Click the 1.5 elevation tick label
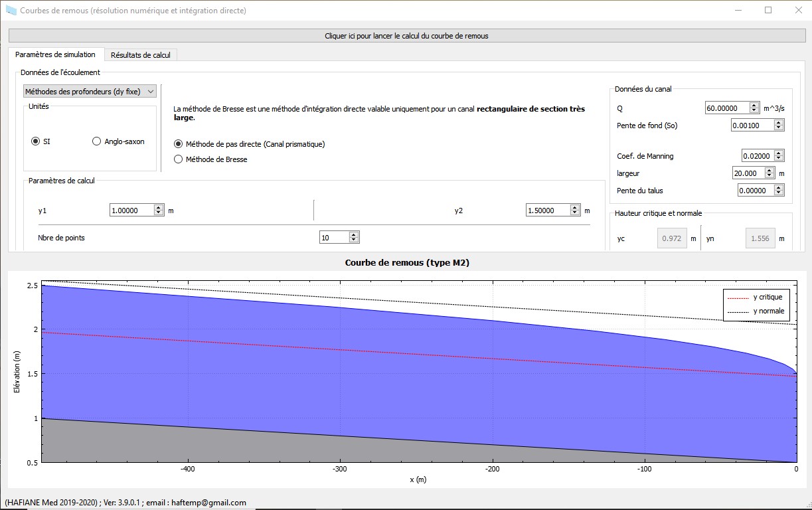Viewport: 812px width, 510px height. [x=32, y=374]
